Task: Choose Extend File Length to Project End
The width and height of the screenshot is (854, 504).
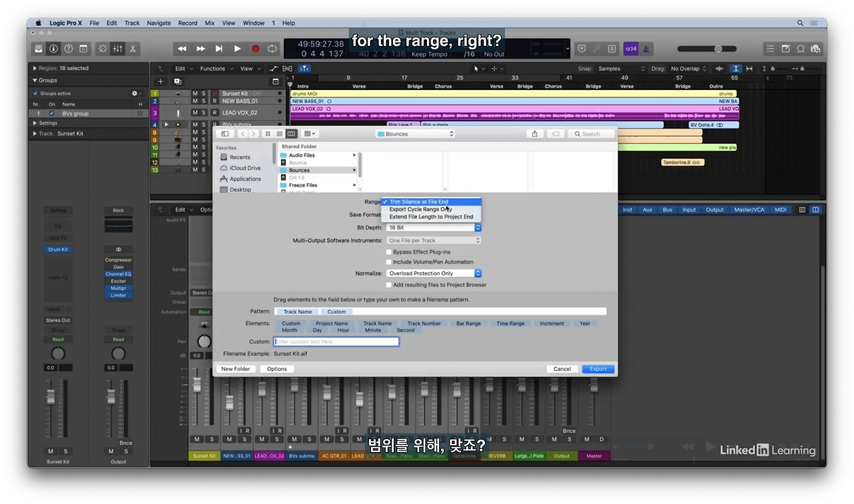Action: 431,217
